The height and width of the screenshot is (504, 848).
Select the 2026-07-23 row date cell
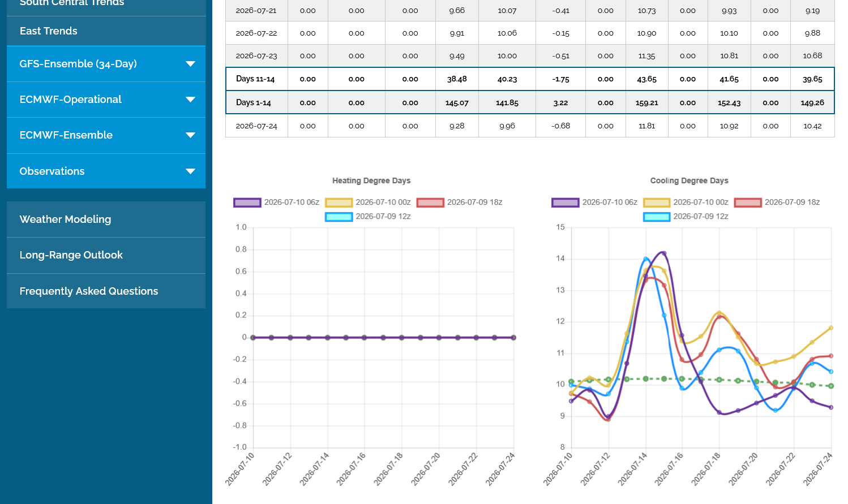[256, 56]
